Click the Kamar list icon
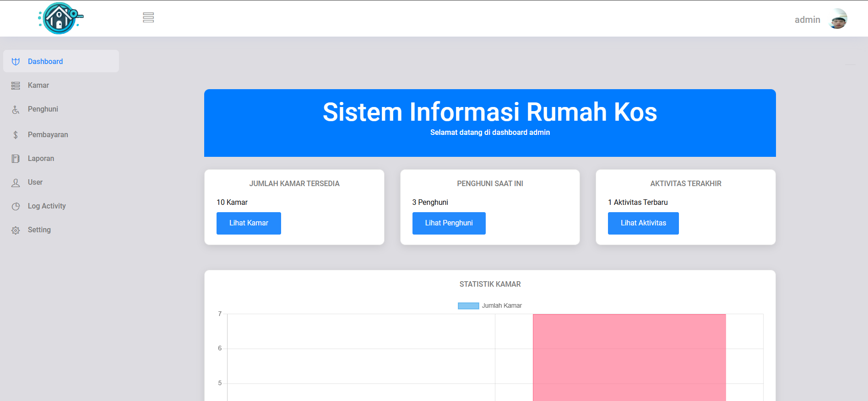868x401 pixels. (16, 86)
